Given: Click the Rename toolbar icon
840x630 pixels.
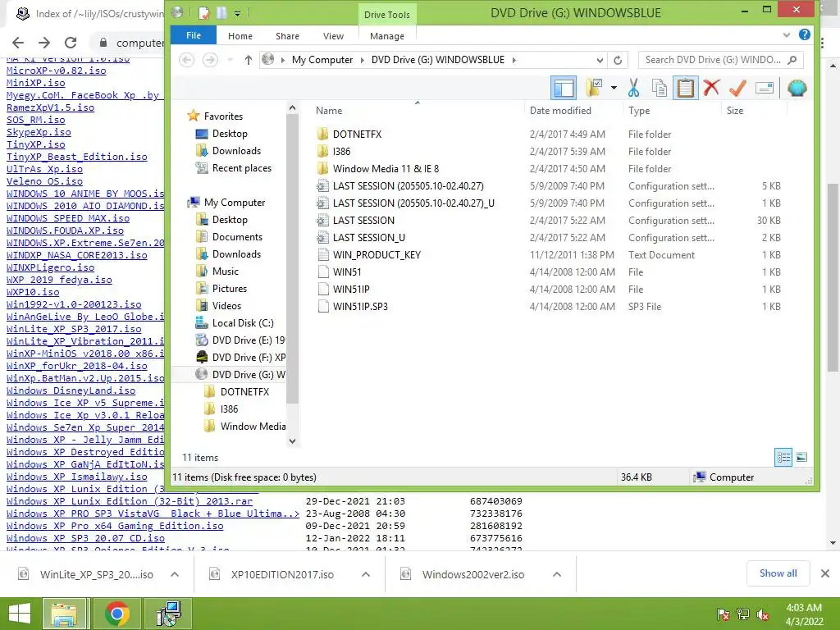Looking at the screenshot, I should pyautogui.click(x=765, y=88).
